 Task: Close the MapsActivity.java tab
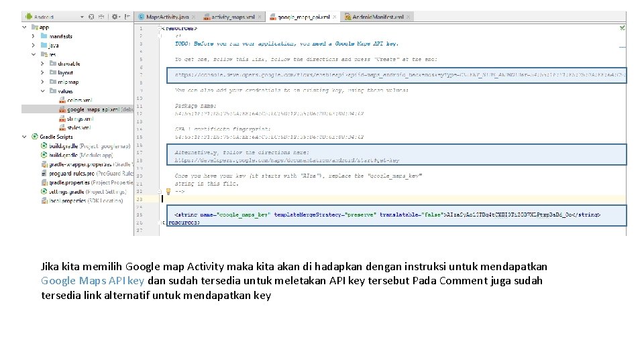coord(193,17)
